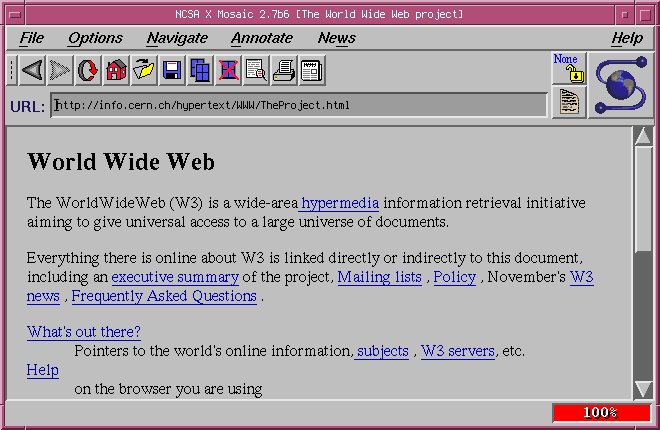Open the Annotate menu
Viewport: 660px width, 430px height.
coord(262,38)
